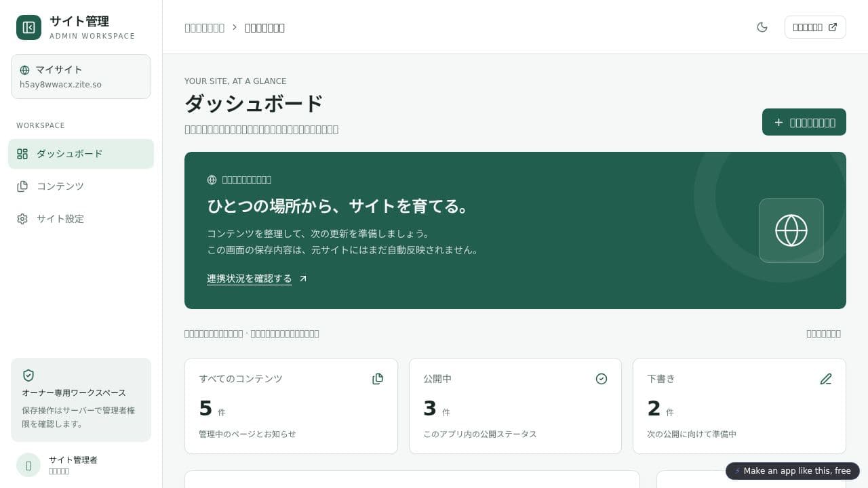Click すべてのコンテンツ card copy icon
Image resolution: width=868 pixels, height=488 pixels.
click(x=378, y=379)
